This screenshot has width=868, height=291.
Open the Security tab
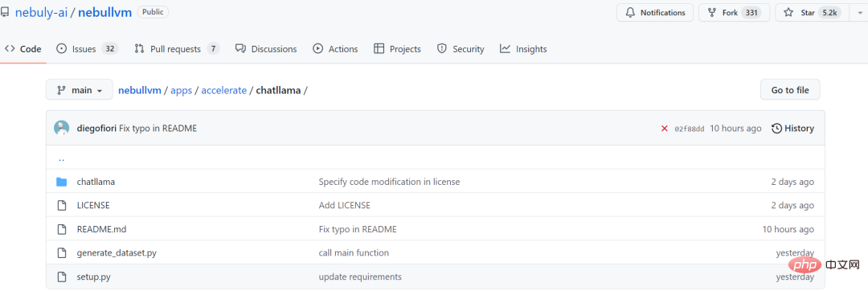460,49
